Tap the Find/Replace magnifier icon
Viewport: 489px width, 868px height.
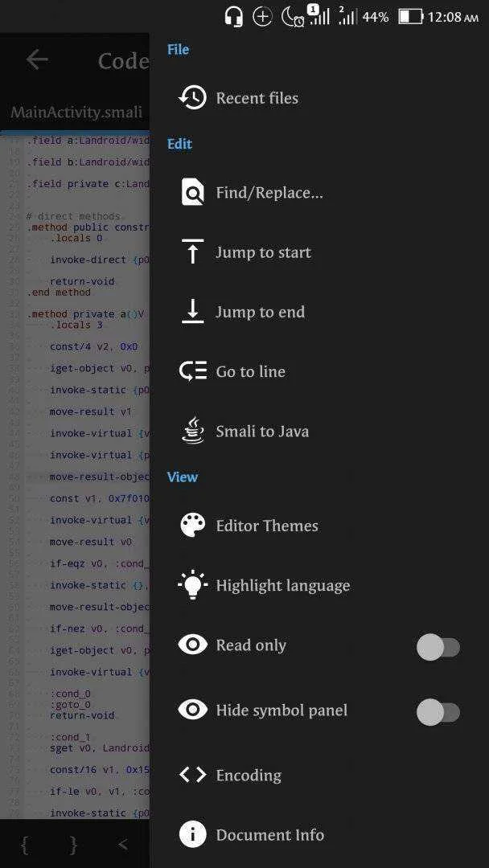(193, 193)
